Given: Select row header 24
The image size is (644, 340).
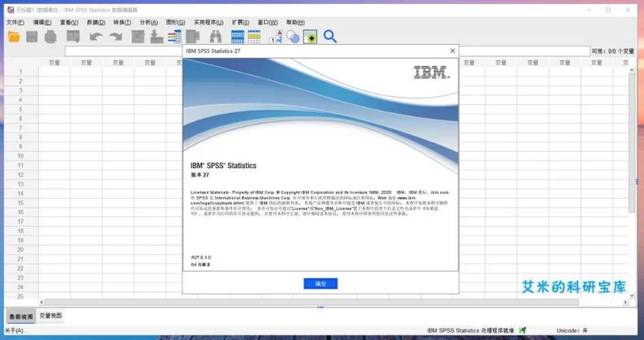Looking at the screenshot, I should (x=21, y=287).
